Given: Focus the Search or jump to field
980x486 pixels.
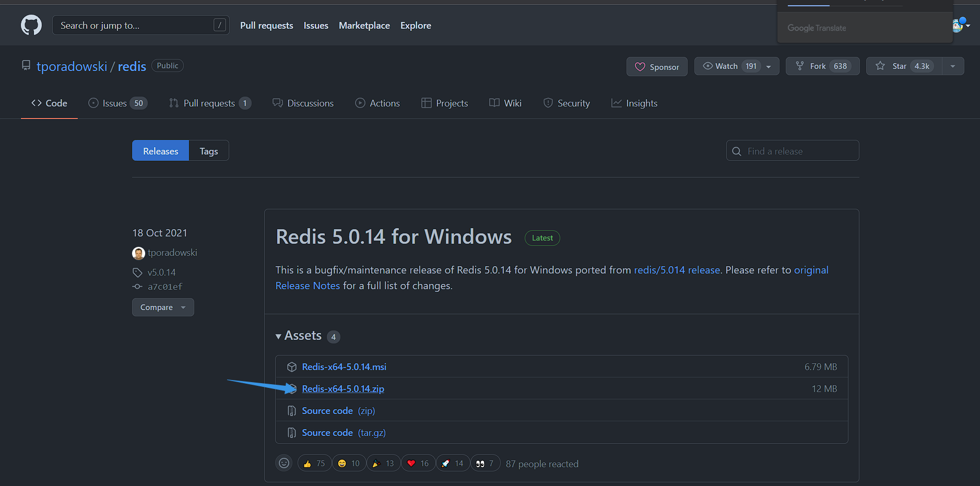Looking at the screenshot, I should pyautogui.click(x=141, y=25).
